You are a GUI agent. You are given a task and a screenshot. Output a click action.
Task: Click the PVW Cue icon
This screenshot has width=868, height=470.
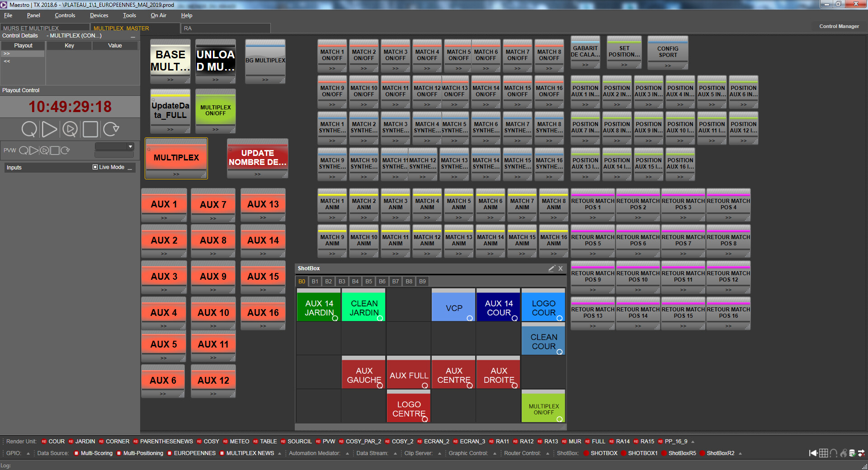pyautogui.click(x=24, y=150)
